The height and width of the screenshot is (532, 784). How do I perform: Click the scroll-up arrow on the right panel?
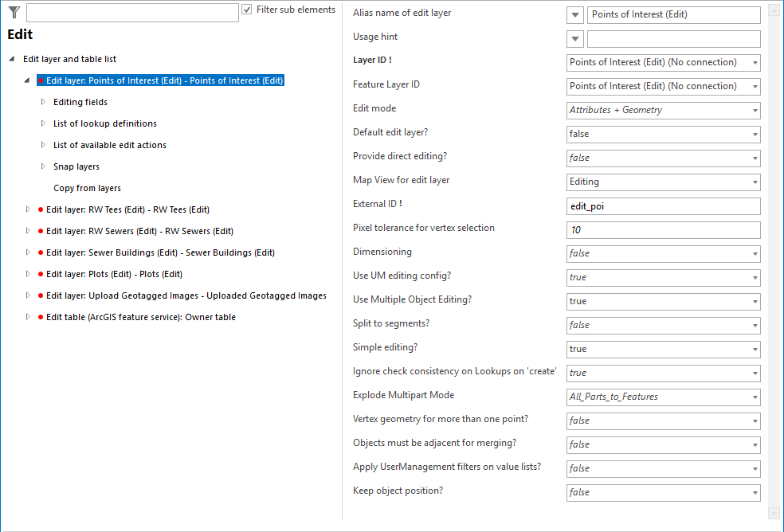[x=773, y=9]
